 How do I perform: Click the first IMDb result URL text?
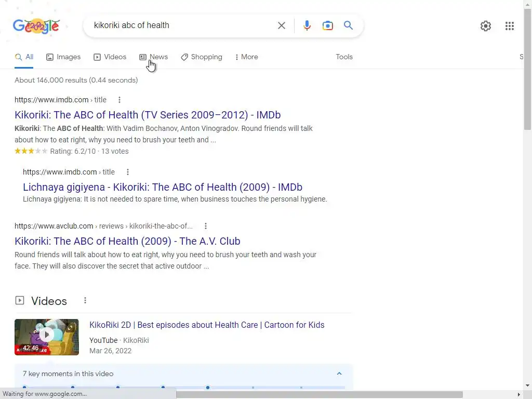click(x=60, y=100)
